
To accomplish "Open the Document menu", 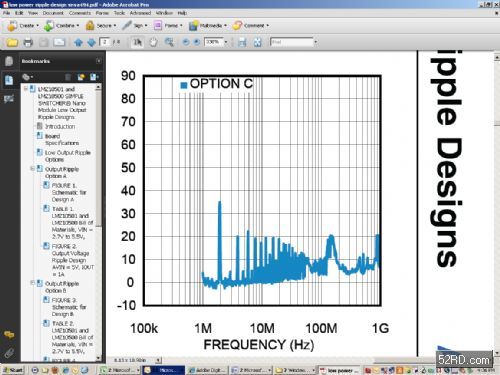I will (53, 13).
